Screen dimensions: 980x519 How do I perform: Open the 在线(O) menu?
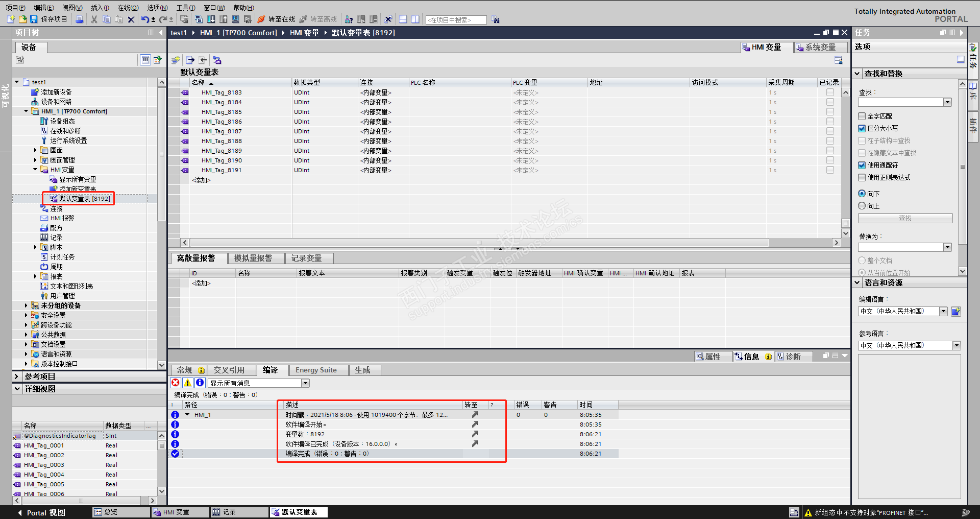pos(128,8)
